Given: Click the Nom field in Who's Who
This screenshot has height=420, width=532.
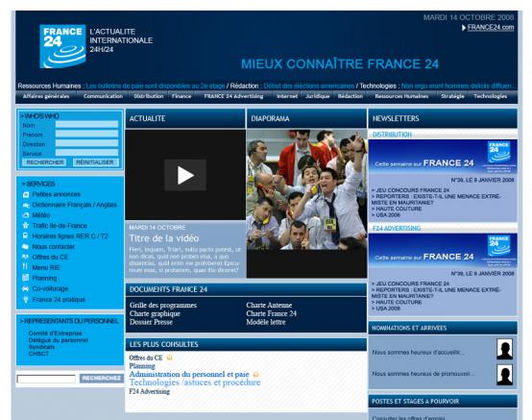Looking at the screenshot, I should [86, 125].
